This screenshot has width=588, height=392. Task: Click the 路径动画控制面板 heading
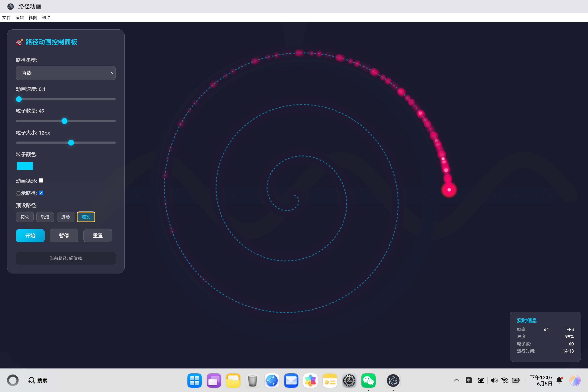click(51, 42)
